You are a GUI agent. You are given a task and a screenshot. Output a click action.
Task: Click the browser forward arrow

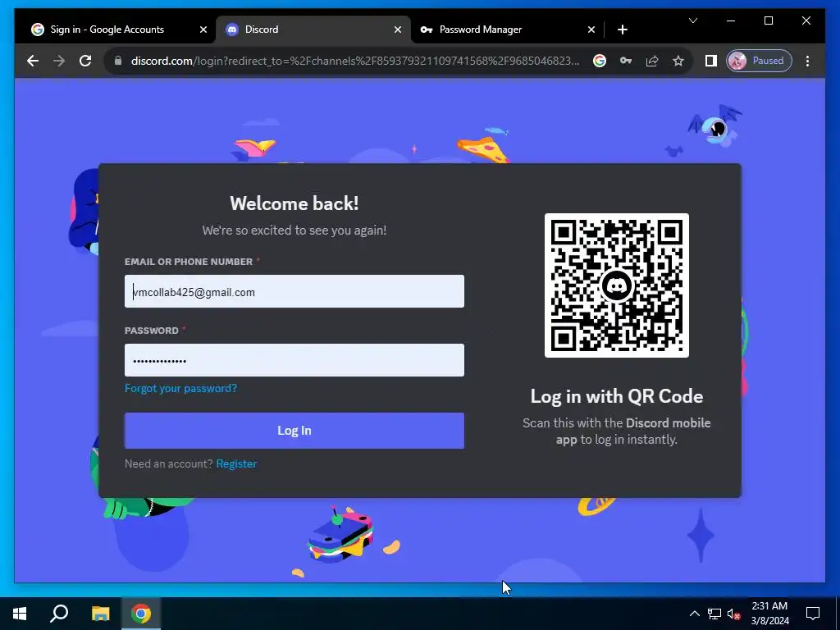tap(59, 61)
